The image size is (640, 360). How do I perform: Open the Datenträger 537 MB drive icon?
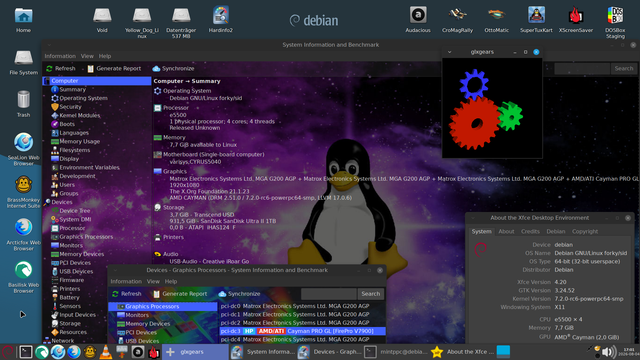(181, 22)
